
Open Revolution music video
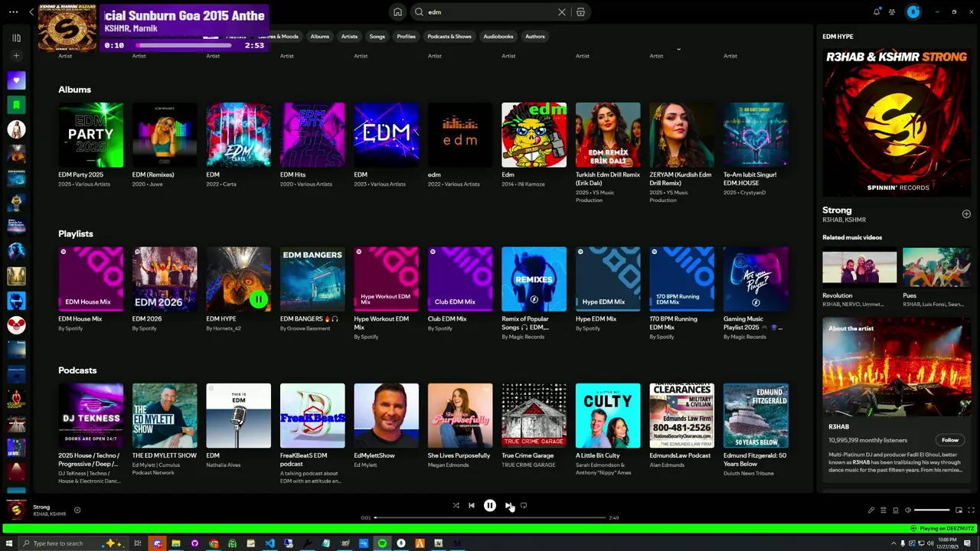pos(859,279)
